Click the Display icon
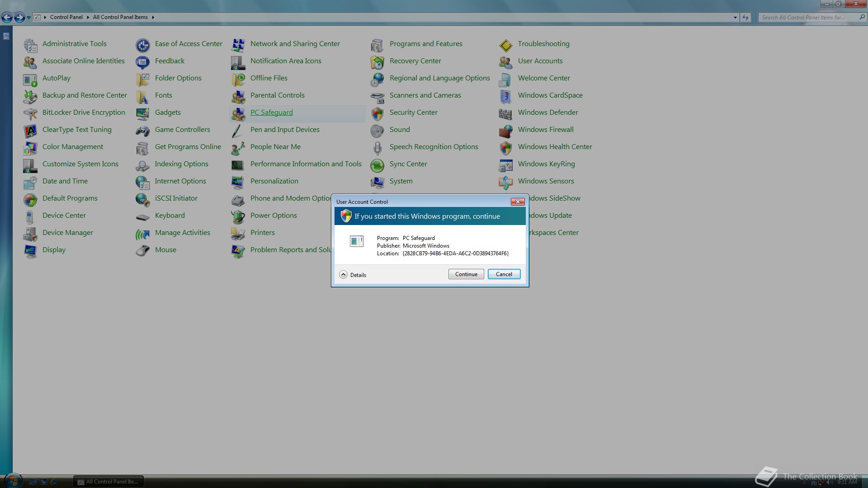Image resolution: width=868 pixels, height=488 pixels. click(x=30, y=251)
